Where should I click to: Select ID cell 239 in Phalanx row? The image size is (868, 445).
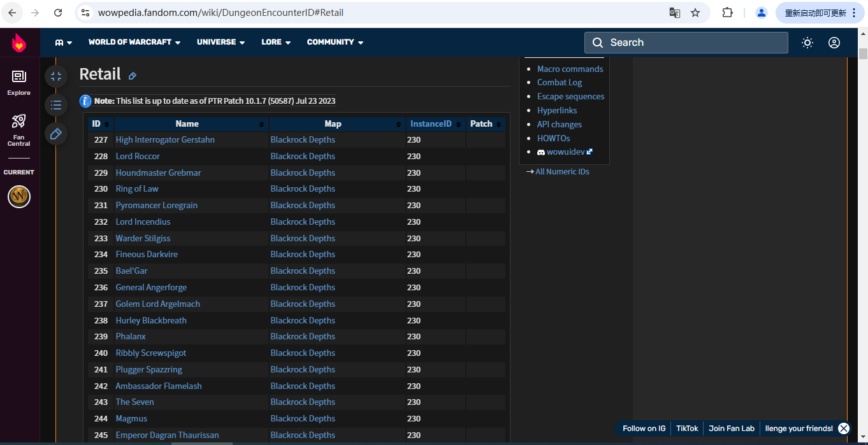tap(101, 336)
